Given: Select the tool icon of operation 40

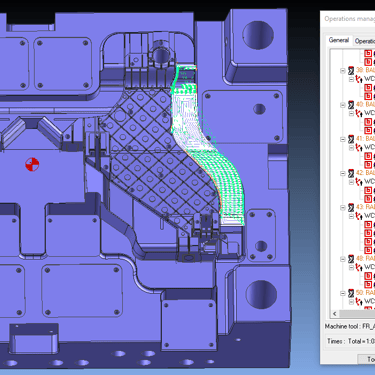Looking at the screenshot, I should coord(351,105).
